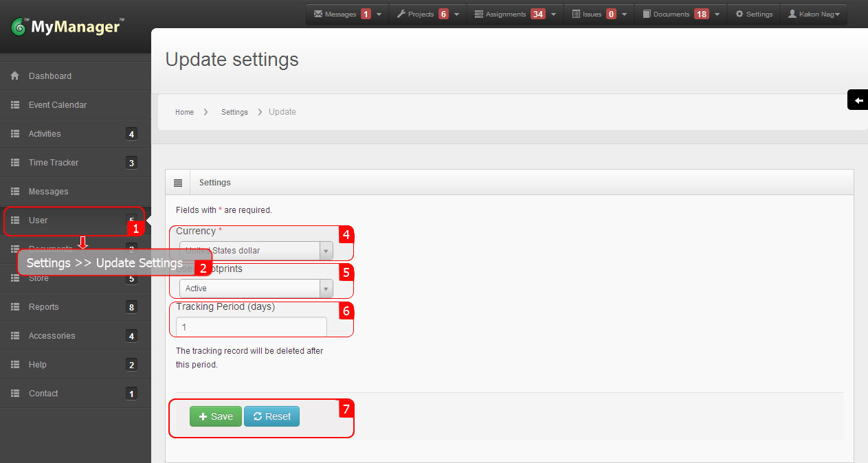Click the green Save button

pos(216,416)
